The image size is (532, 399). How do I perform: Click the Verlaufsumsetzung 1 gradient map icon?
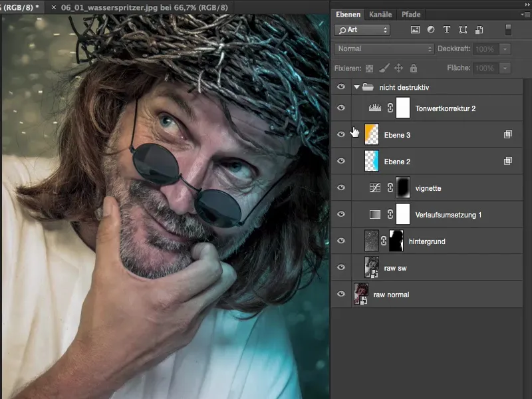pyautogui.click(x=375, y=214)
